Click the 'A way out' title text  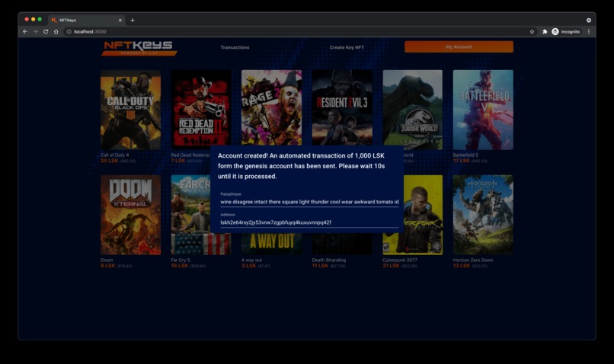(251, 260)
